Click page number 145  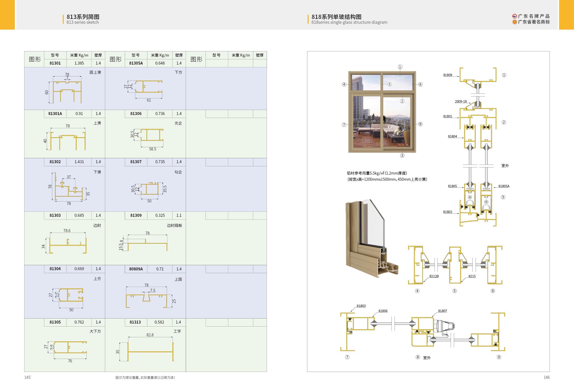click(28, 377)
